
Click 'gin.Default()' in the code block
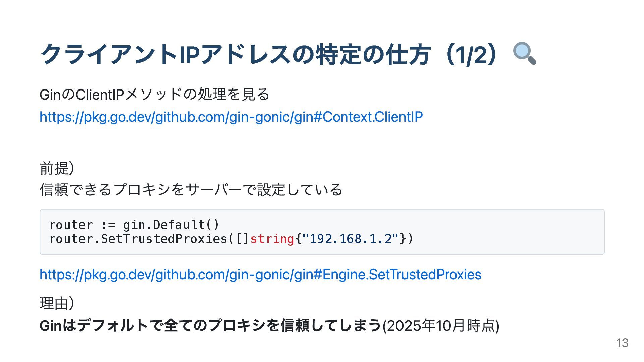pos(171,225)
